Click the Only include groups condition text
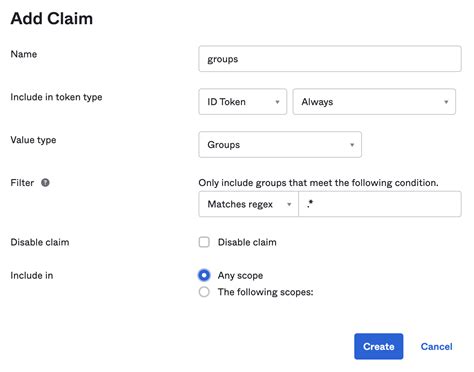The image size is (474, 372). 318,183
